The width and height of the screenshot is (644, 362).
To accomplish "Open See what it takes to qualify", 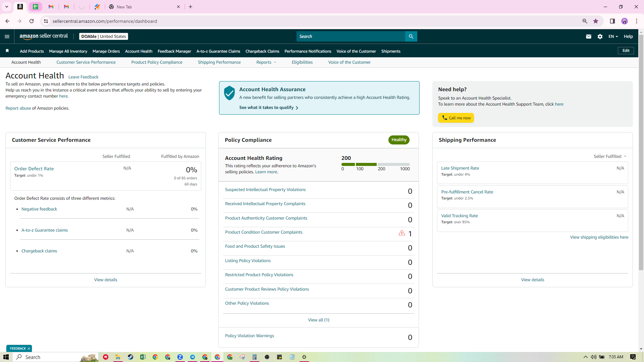I will (269, 108).
